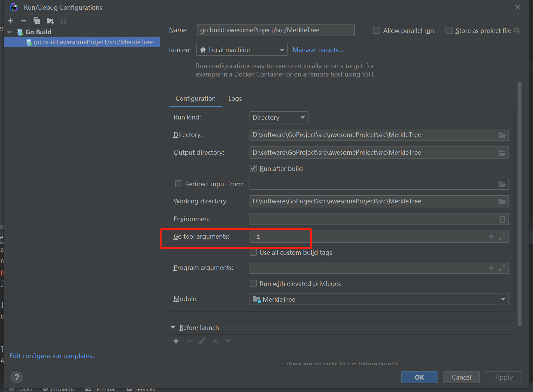Add a new run configuration

(10, 21)
